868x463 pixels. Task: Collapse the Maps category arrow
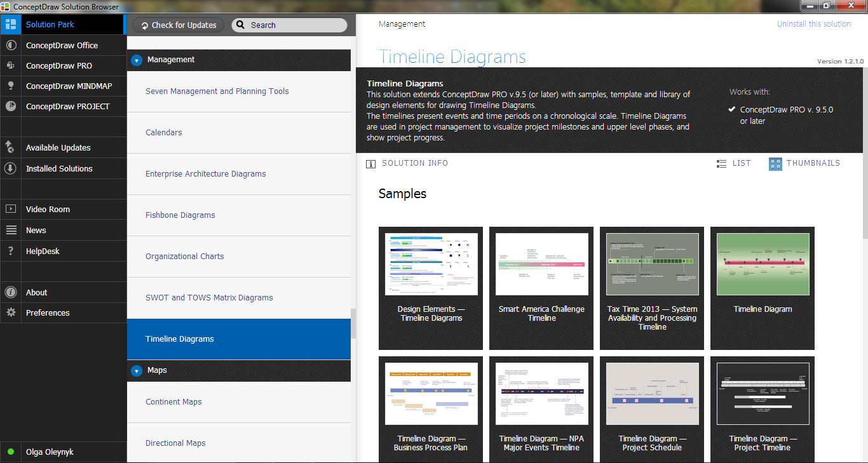coord(137,371)
